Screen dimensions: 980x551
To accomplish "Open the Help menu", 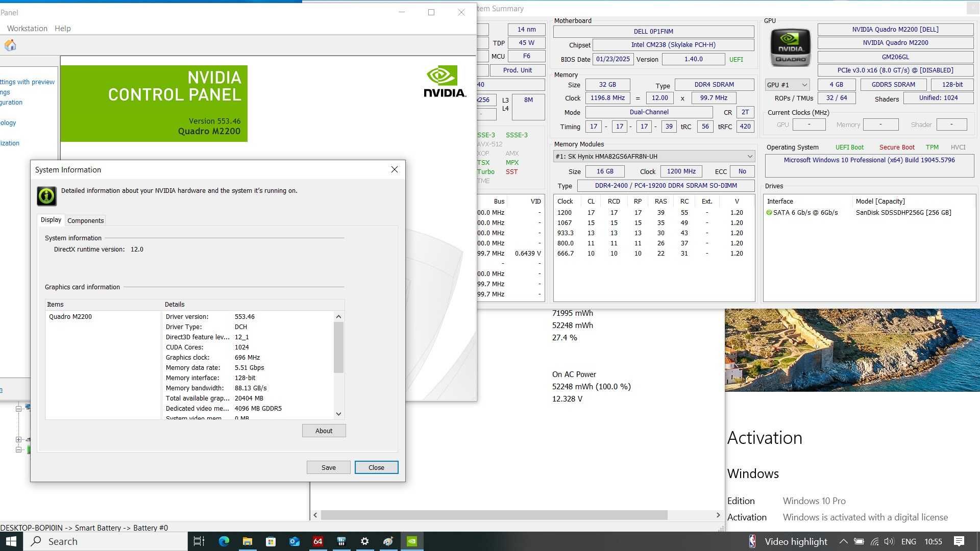I will pos(63,29).
